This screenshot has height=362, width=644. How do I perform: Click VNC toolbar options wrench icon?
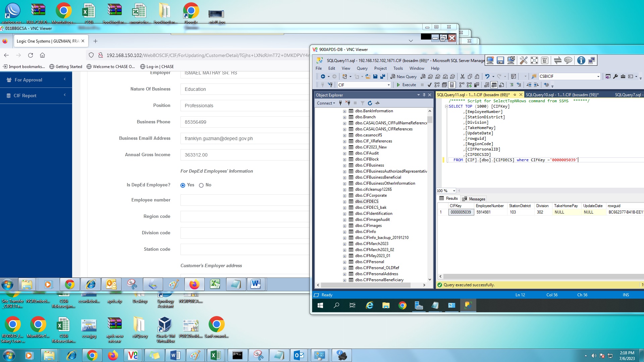(523, 60)
